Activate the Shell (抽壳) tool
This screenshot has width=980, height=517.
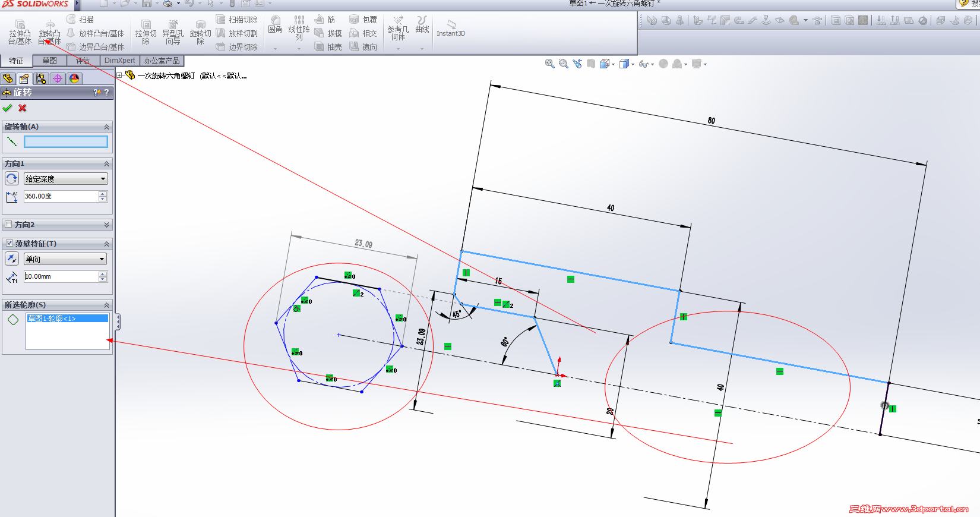click(328, 46)
